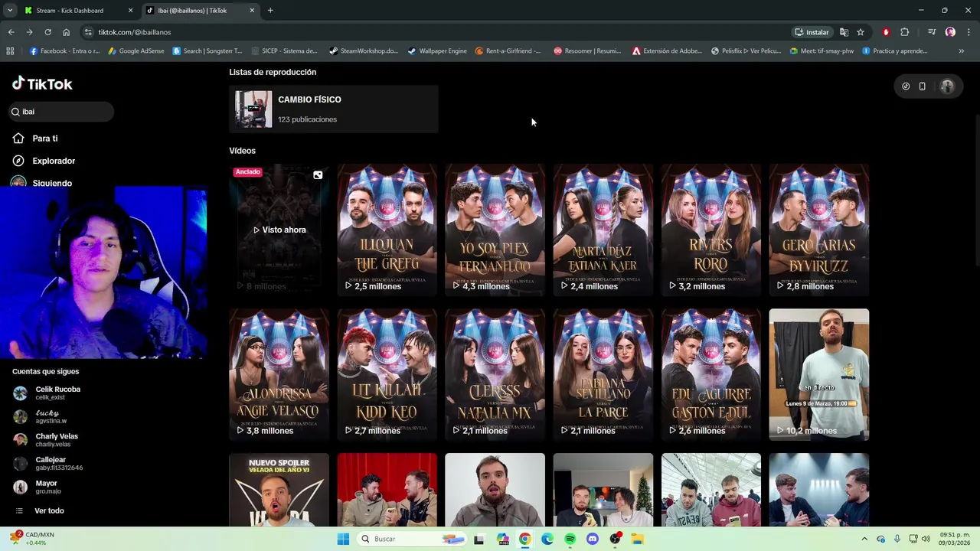Open the CAD/MXN widget

(x=32, y=539)
